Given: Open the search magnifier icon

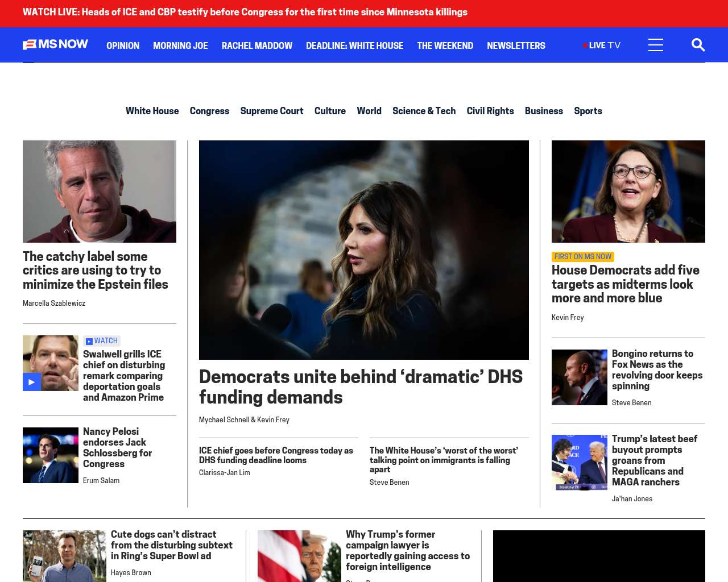Looking at the screenshot, I should pyautogui.click(x=698, y=45).
